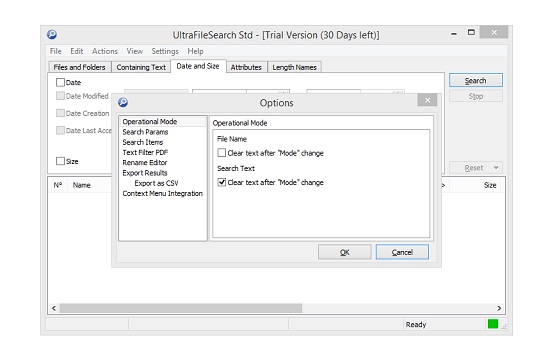This screenshot has width=550, height=363.
Task: Click the scroll left arrow
Action: pos(54,308)
